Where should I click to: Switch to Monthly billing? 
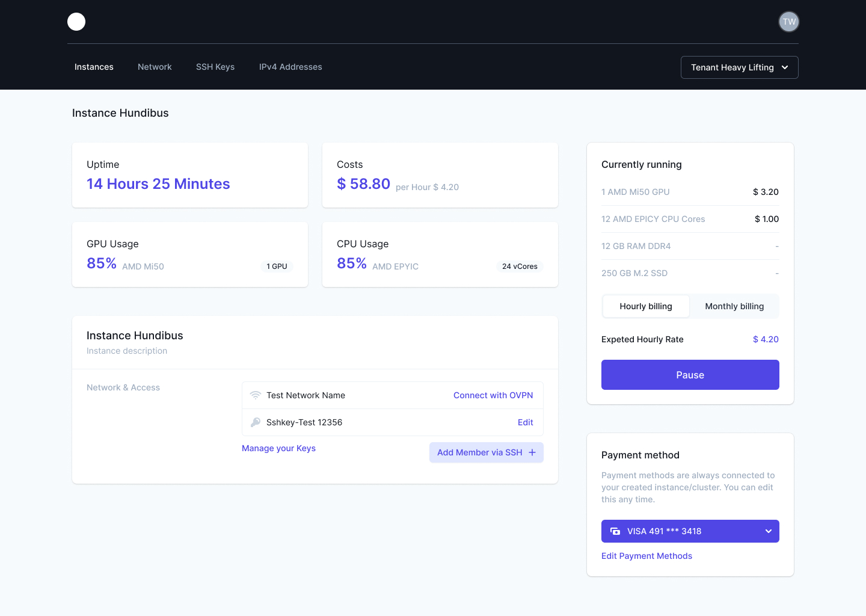tap(734, 306)
